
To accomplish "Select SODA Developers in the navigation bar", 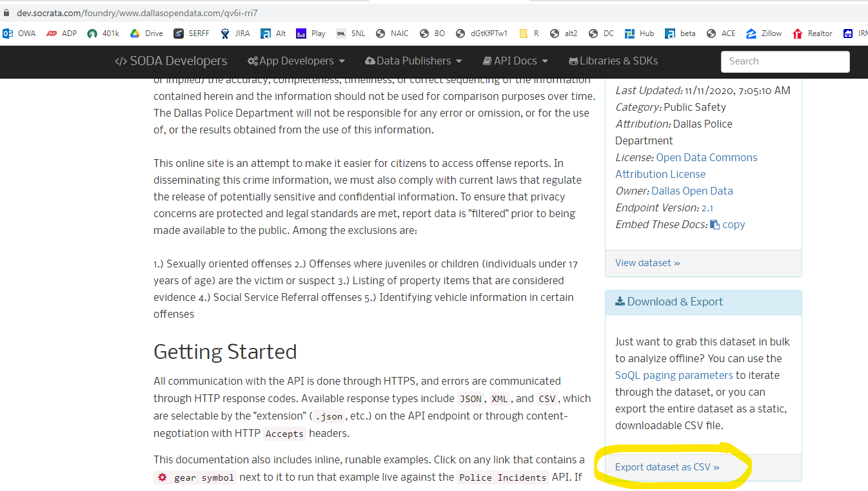I will coord(171,61).
